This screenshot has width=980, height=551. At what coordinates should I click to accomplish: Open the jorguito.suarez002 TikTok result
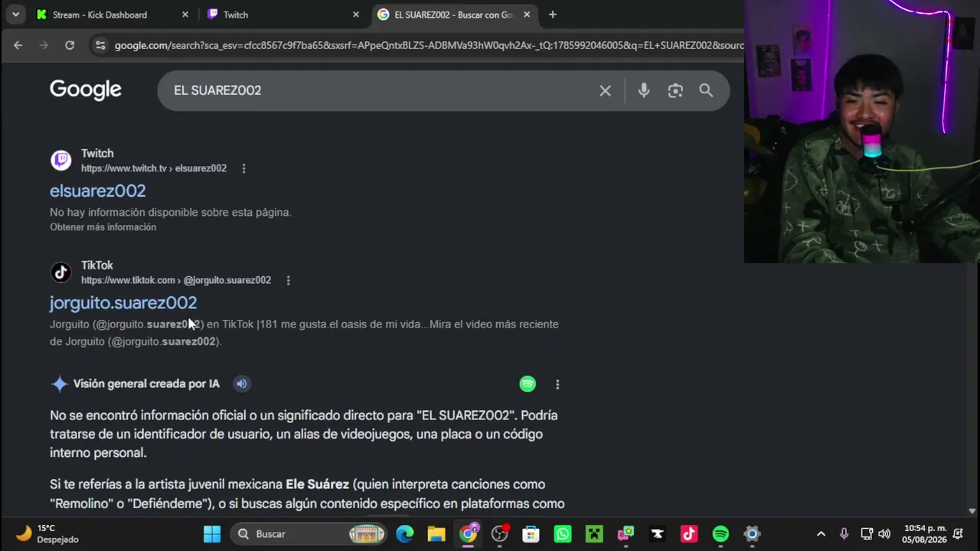click(x=123, y=302)
